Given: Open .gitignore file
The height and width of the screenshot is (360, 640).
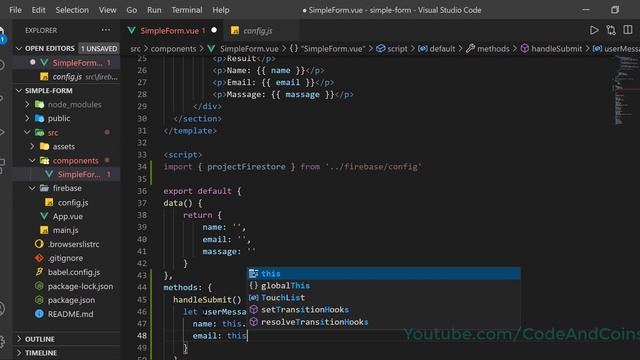Looking at the screenshot, I should (x=67, y=258).
